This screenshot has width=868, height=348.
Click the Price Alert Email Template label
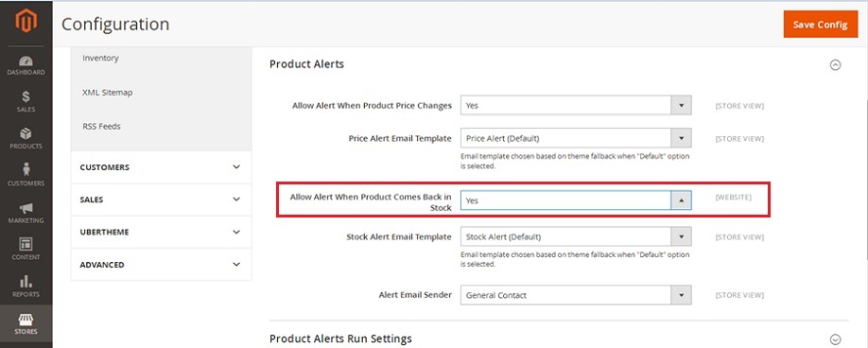tap(400, 138)
